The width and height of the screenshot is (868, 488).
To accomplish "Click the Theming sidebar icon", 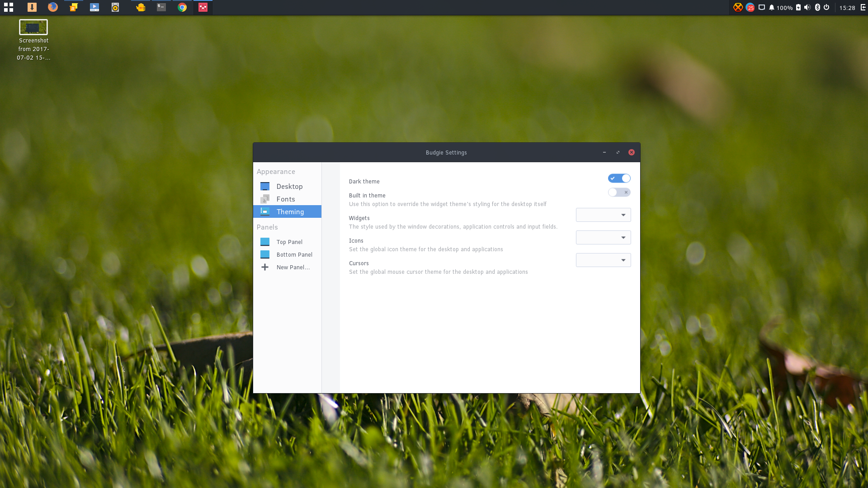I will 265,211.
